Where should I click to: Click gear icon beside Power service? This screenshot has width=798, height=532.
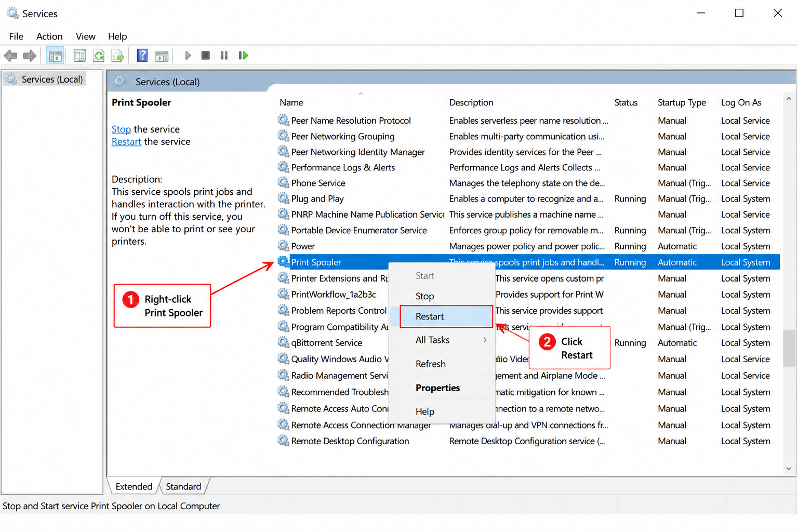pos(283,245)
